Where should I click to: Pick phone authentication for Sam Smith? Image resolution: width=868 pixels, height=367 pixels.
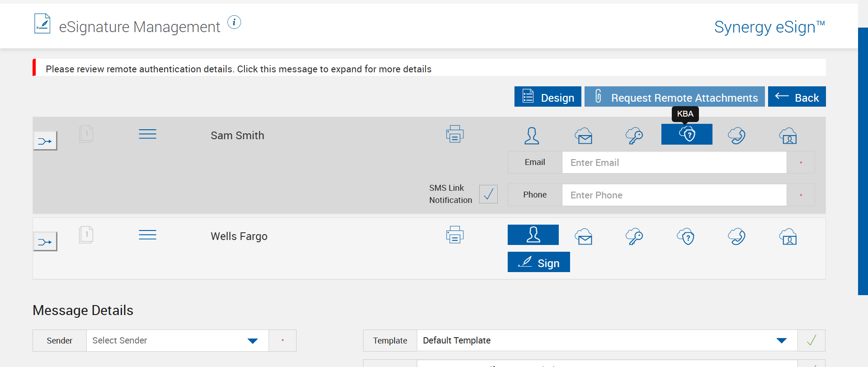click(736, 136)
